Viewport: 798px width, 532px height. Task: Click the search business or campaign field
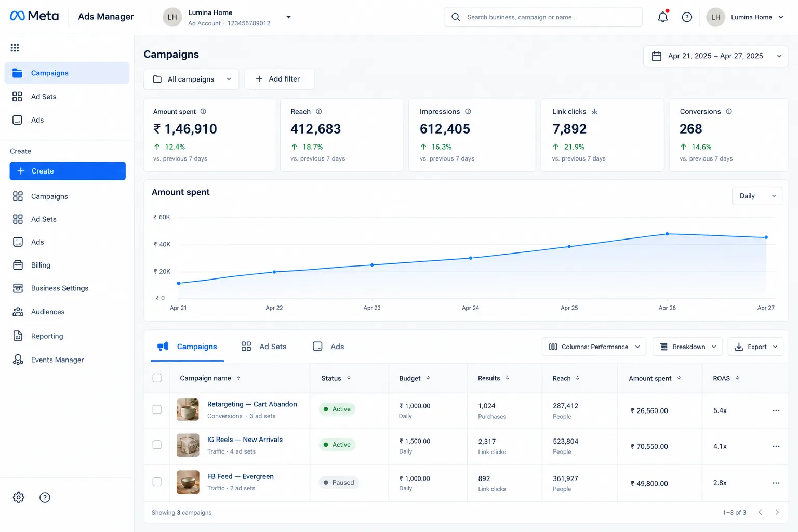[x=543, y=17]
